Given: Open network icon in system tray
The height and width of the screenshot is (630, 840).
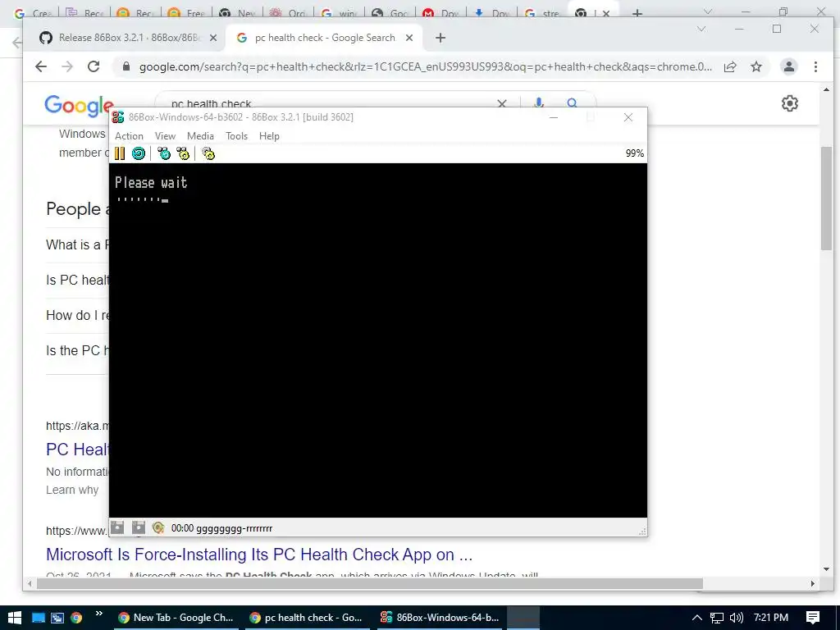Looking at the screenshot, I should point(717,618).
